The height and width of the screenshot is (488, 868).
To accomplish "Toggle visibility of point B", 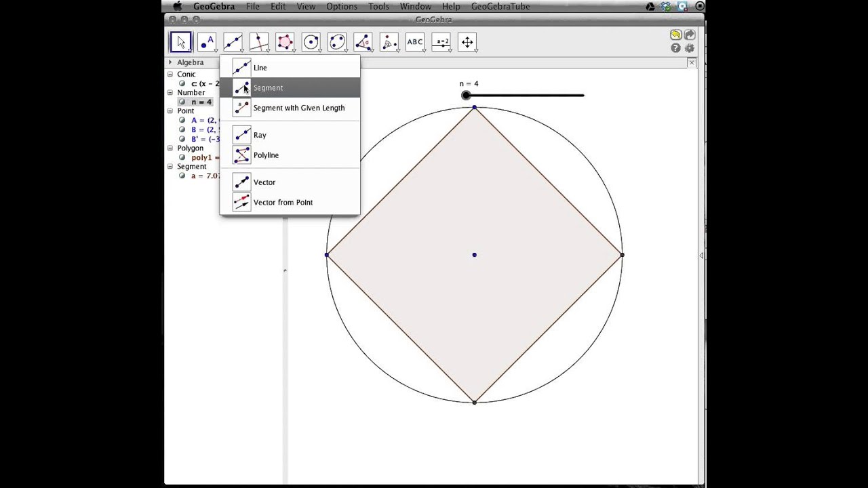I will tap(182, 129).
